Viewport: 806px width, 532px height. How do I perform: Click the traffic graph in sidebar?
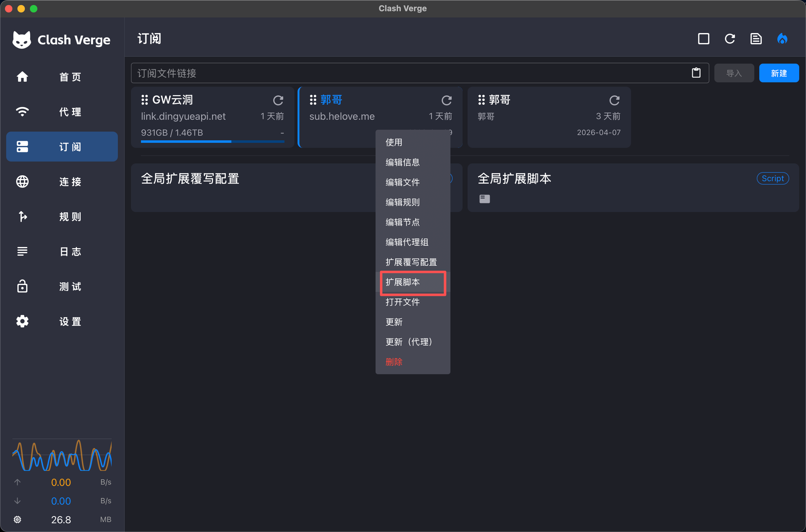tap(62, 455)
